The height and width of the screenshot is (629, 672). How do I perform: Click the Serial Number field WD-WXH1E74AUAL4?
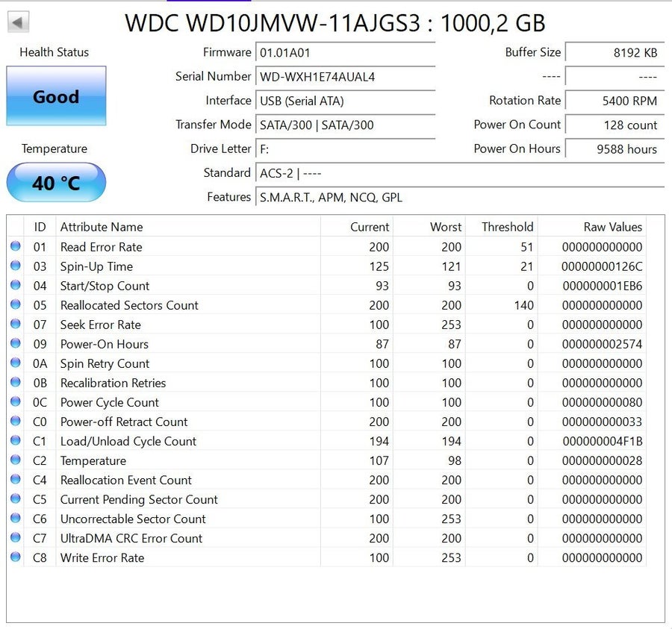coord(346,77)
